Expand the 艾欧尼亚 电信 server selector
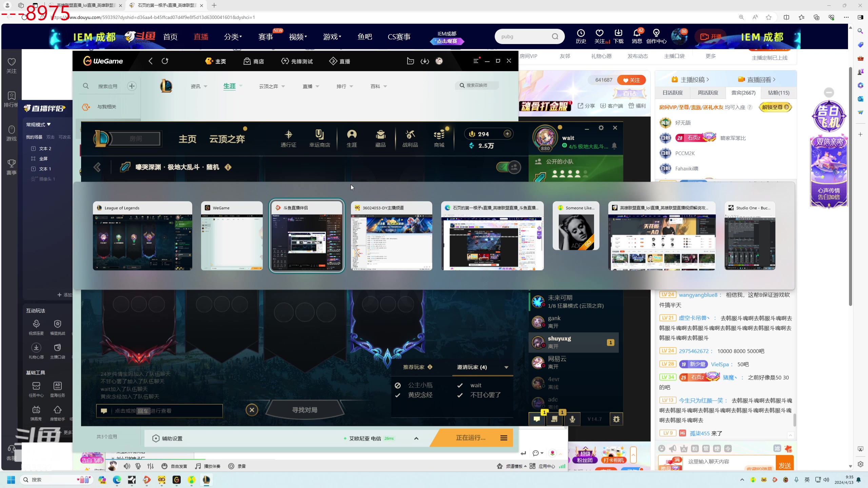The width and height of the screenshot is (868, 488). tap(416, 439)
